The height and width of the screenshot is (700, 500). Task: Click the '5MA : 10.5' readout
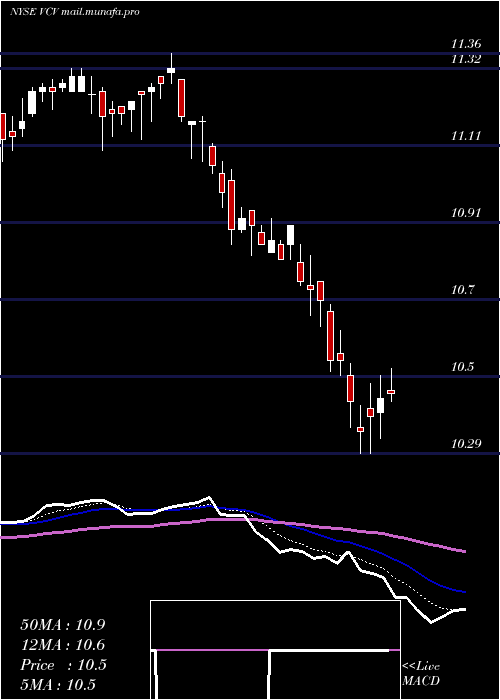58,685
